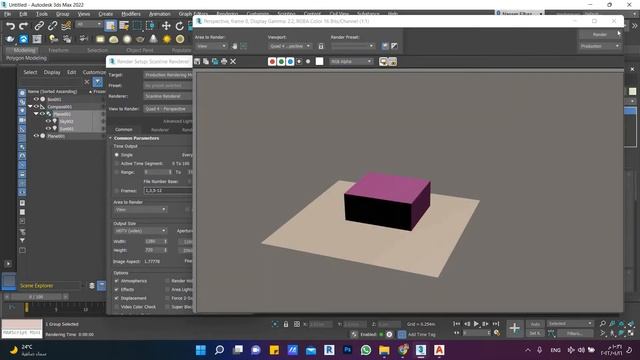Click the Render Setup icon beside Render Preset
This screenshot has width=640, height=360.
[385, 46]
